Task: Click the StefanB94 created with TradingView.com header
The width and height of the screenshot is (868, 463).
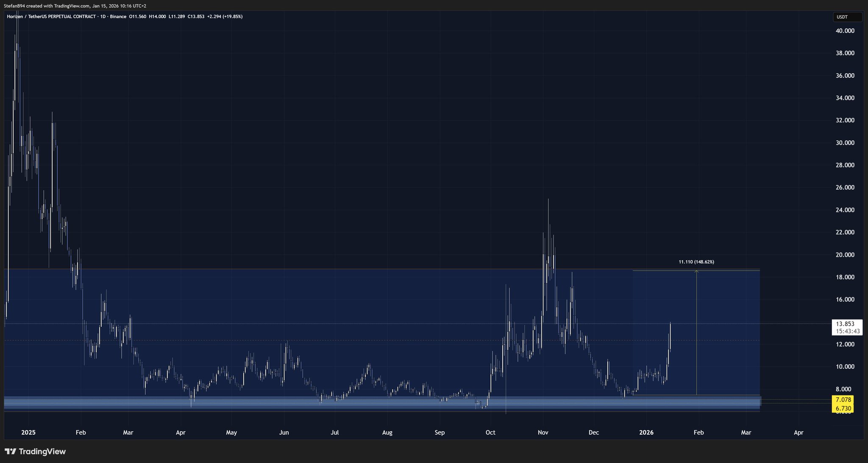Action: click(75, 6)
